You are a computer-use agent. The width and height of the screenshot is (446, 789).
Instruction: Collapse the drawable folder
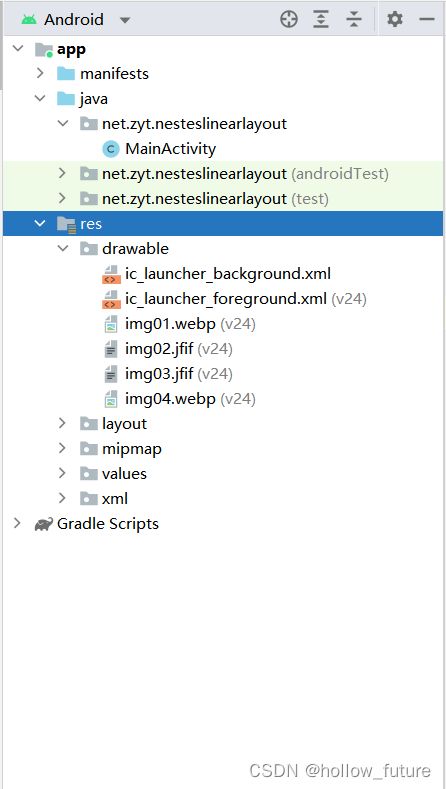[63, 249]
